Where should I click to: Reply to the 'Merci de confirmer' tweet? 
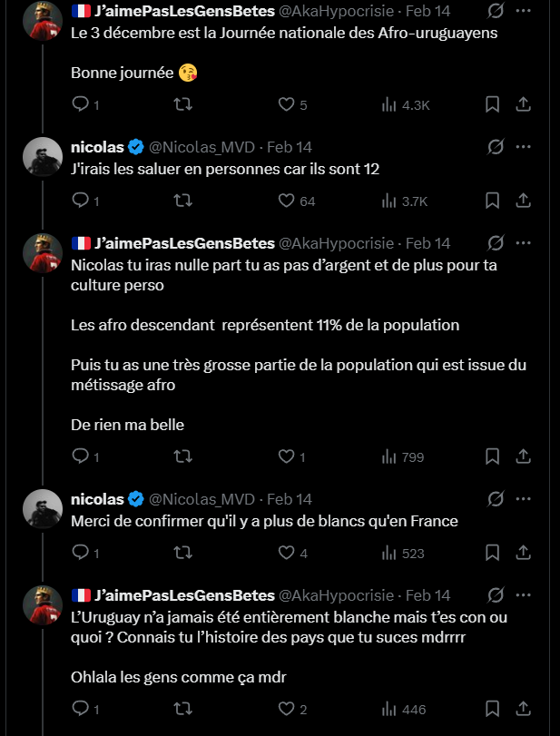(79, 553)
